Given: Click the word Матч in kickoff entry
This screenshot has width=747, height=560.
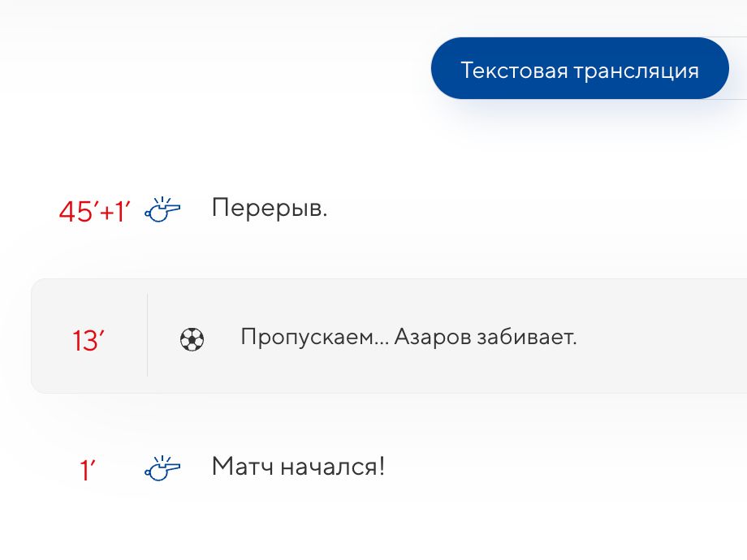Looking at the screenshot, I should 241,467.
